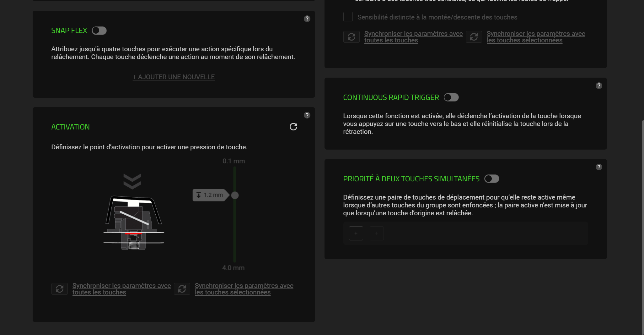Check Sensibilité distincte à la montée/descente
The height and width of the screenshot is (335, 644).
click(x=348, y=17)
